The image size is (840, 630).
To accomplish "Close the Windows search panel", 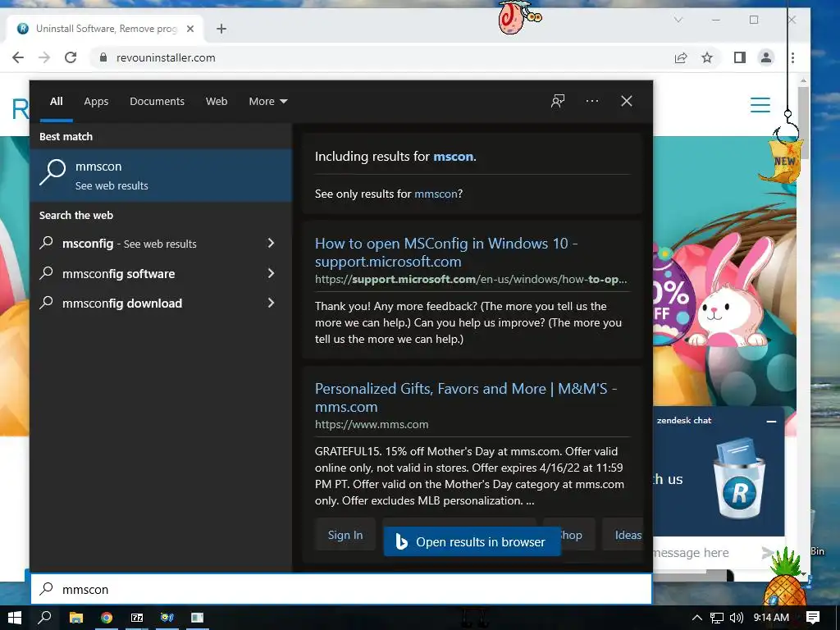I will click(x=626, y=101).
